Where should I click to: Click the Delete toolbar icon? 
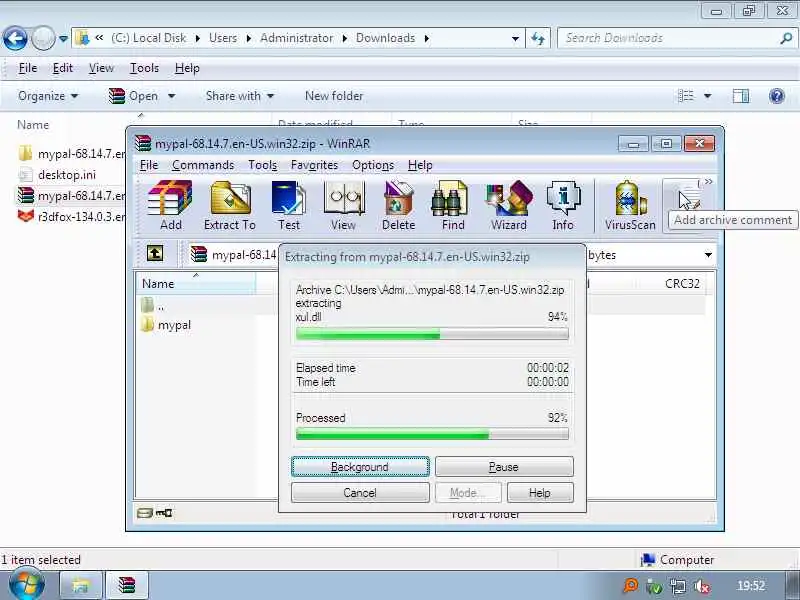click(398, 206)
